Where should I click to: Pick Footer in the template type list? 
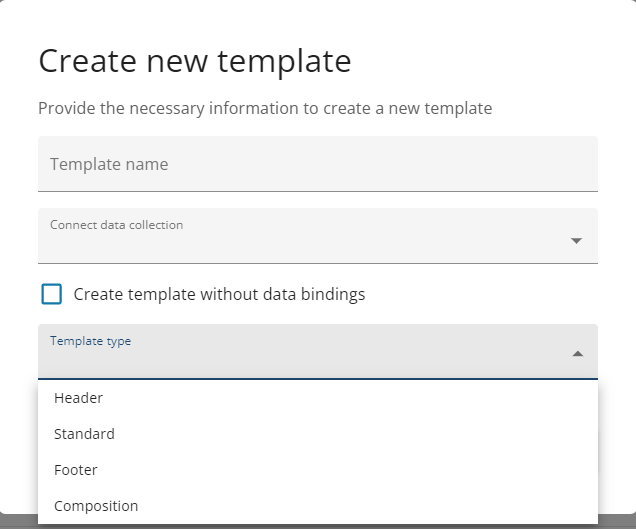point(76,470)
